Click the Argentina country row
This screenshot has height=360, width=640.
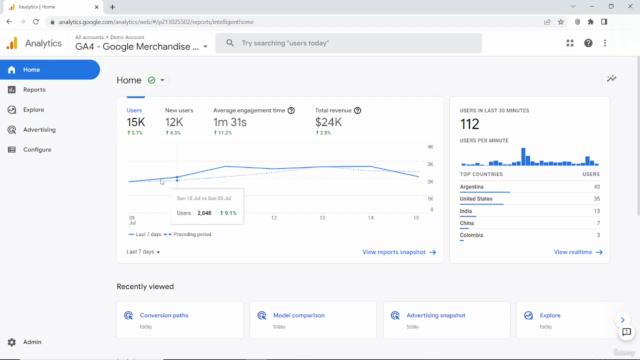pyautogui.click(x=530, y=187)
